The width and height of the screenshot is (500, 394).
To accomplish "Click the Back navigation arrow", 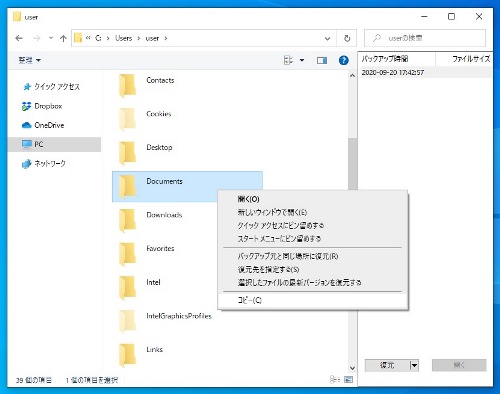I will [19, 38].
